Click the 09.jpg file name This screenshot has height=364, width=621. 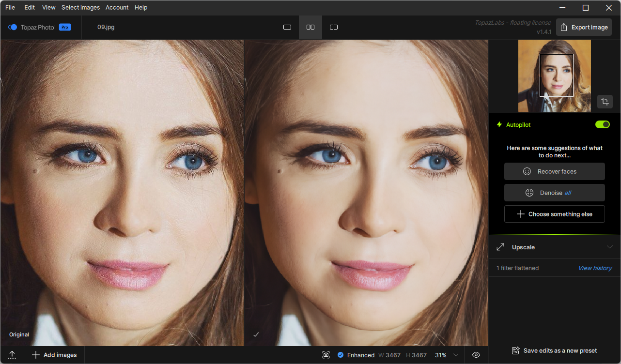coord(106,27)
